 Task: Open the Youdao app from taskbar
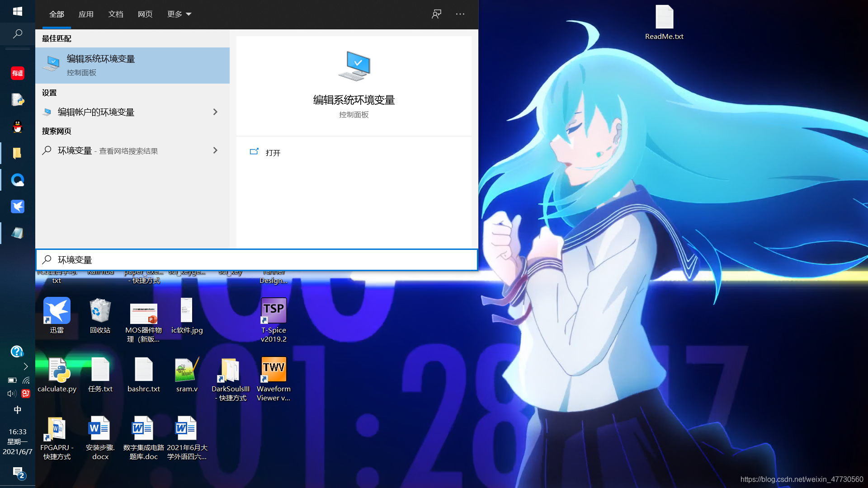pyautogui.click(x=17, y=73)
